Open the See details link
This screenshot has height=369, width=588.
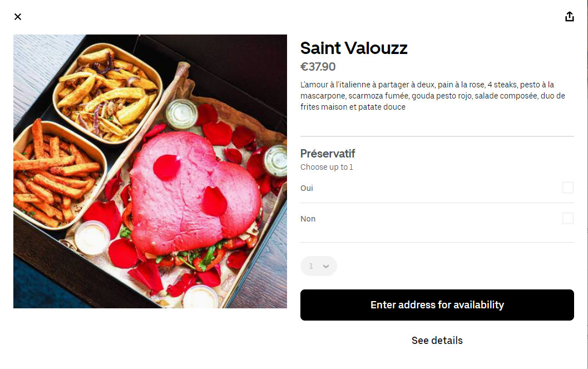(x=437, y=340)
